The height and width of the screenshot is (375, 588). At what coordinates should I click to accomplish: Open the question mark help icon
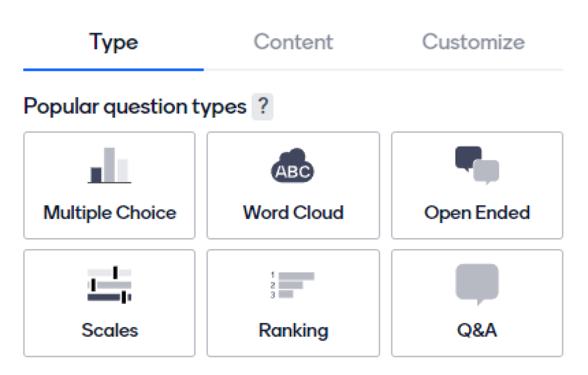click(262, 108)
